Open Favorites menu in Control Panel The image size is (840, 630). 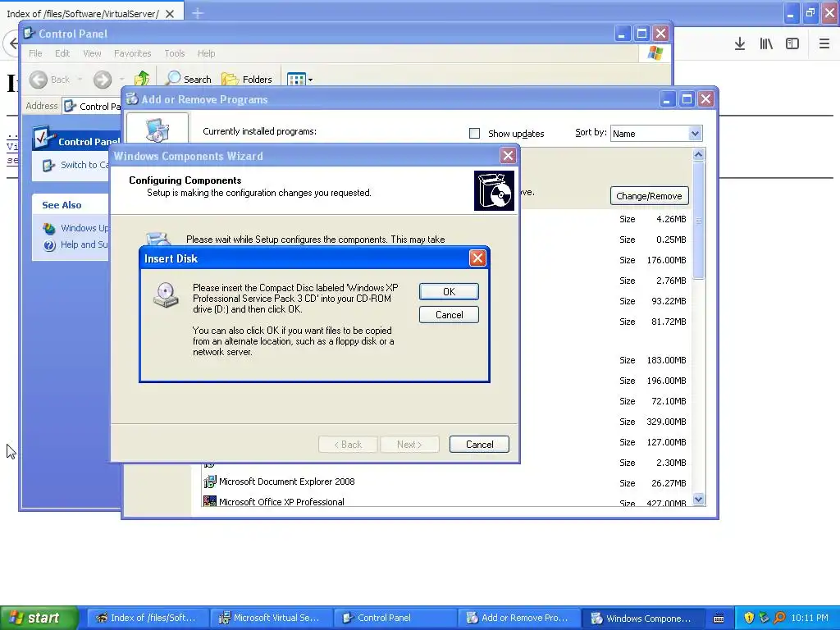click(132, 53)
